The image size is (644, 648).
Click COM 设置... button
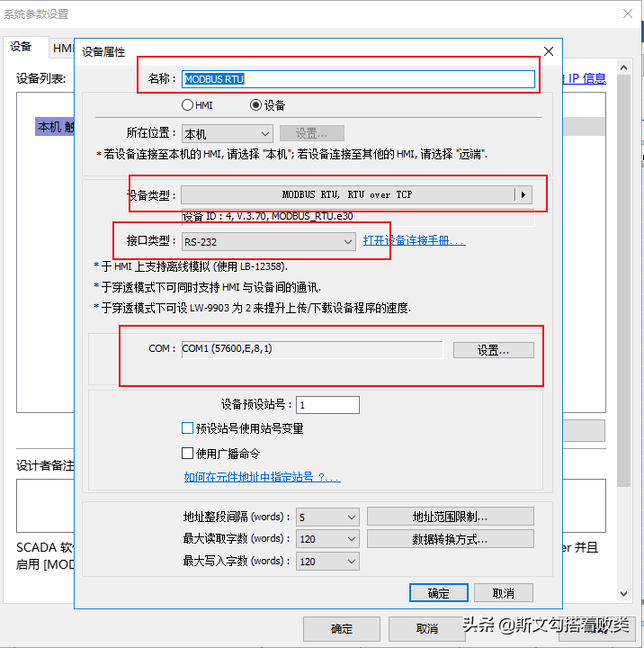(493, 350)
